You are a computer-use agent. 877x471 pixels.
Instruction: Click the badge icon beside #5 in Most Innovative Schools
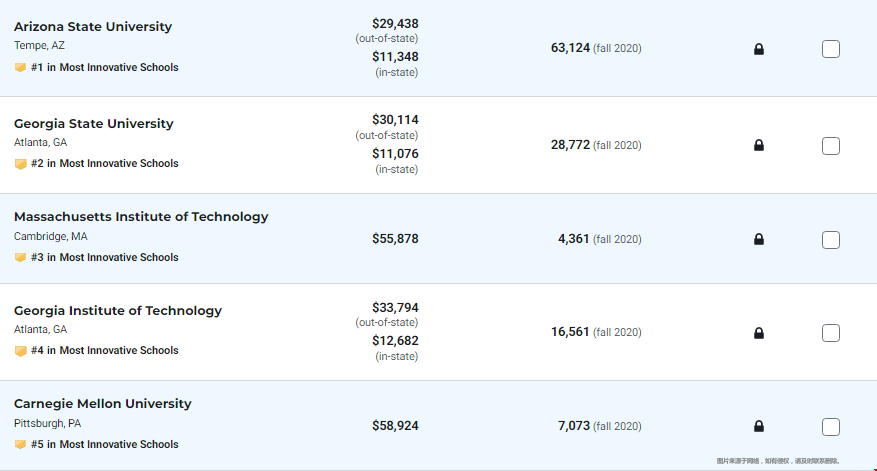[x=20, y=445]
